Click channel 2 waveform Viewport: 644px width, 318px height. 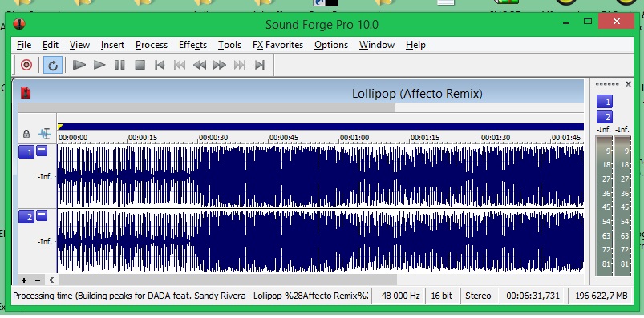coord(320,241)
